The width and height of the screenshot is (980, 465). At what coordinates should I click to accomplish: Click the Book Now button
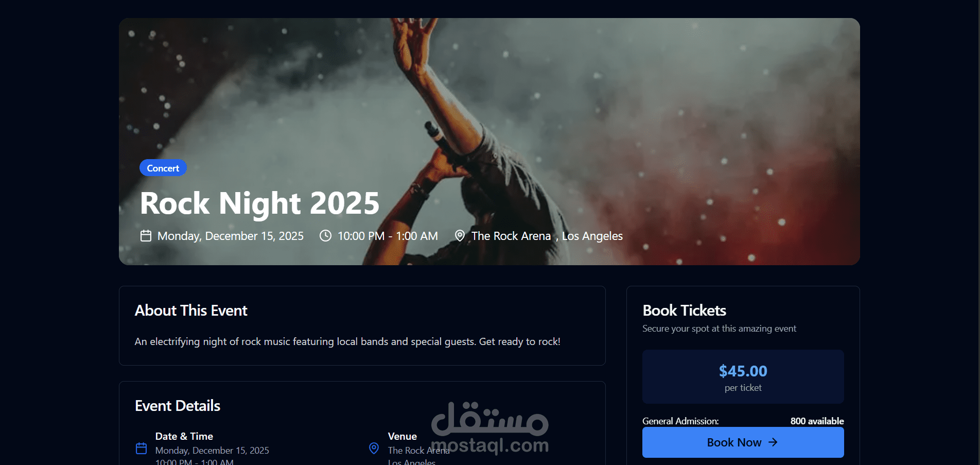tap(743, 442)
